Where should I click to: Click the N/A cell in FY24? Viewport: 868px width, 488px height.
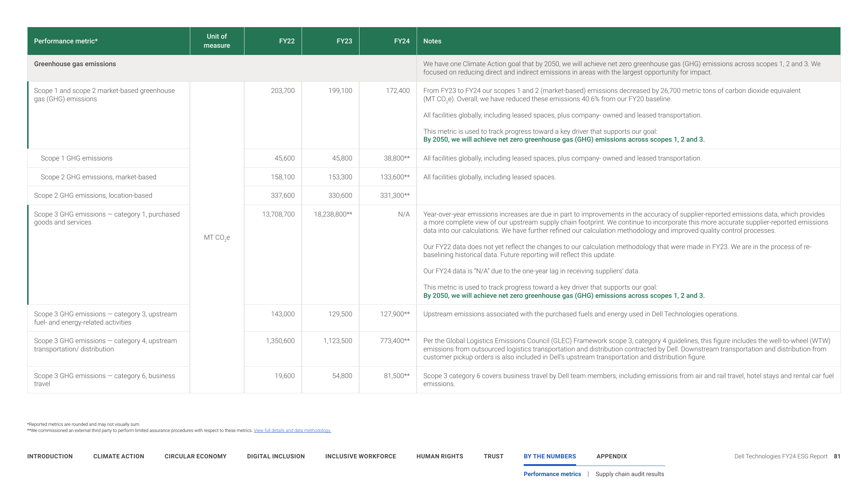click(x=404, y=214)
